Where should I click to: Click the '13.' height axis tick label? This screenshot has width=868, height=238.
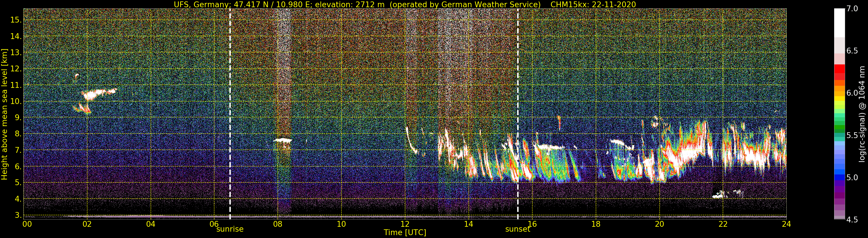(x=16, y=53)
